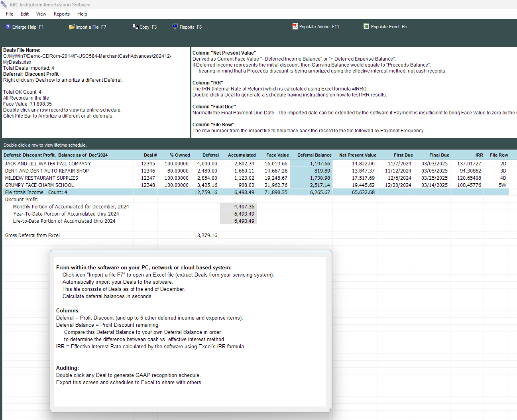Click the Import a File folder icon

(x=72, y=27)
